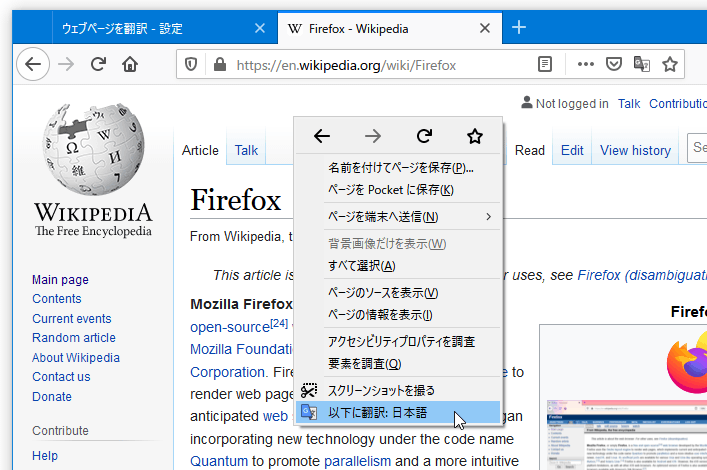
Task: Open the Current events sidebar link
Action: [72, 319]
